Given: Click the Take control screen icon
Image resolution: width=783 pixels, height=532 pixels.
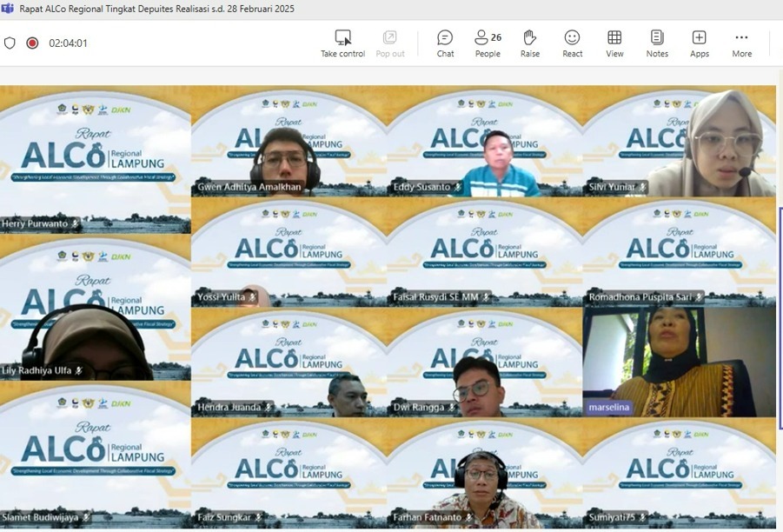Looking at the screenshot, I should [x=342, y=38].
